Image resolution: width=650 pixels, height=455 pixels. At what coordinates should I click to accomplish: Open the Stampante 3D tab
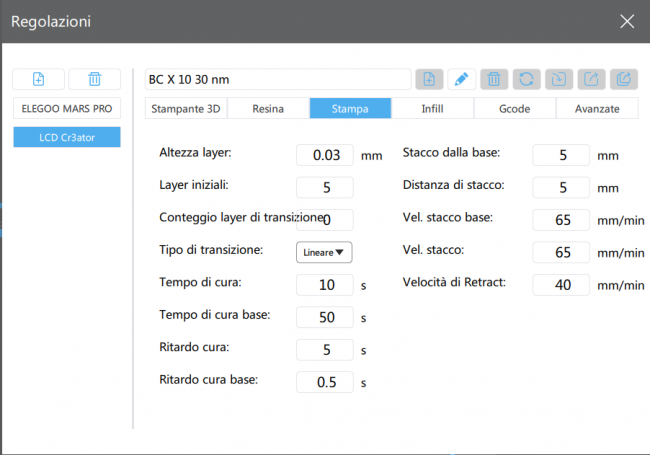(187, 108)
